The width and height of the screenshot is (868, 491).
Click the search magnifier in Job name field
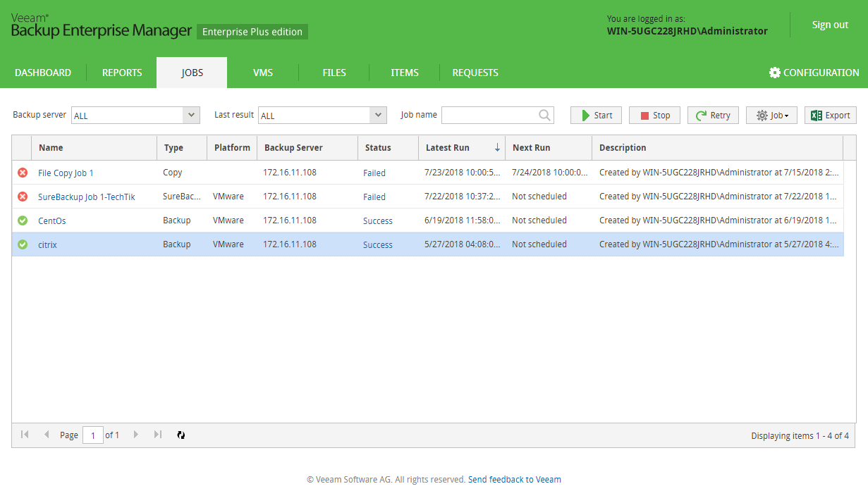click(544, 116)
